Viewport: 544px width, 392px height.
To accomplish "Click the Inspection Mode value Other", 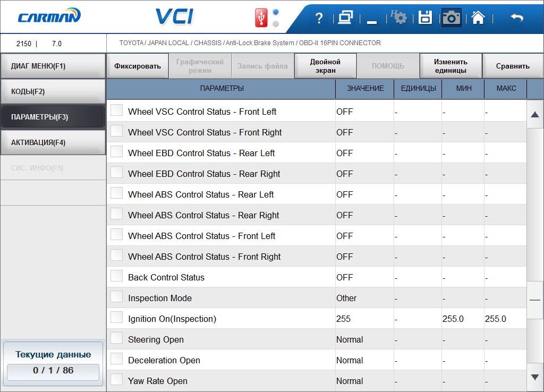I will pyautogui.click(x=346, y=299).
